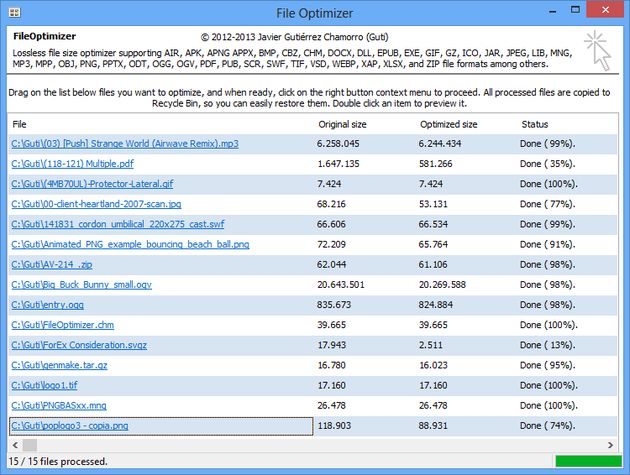
Task: Click optimized size 61.106 cell
Action: (433, 264)
